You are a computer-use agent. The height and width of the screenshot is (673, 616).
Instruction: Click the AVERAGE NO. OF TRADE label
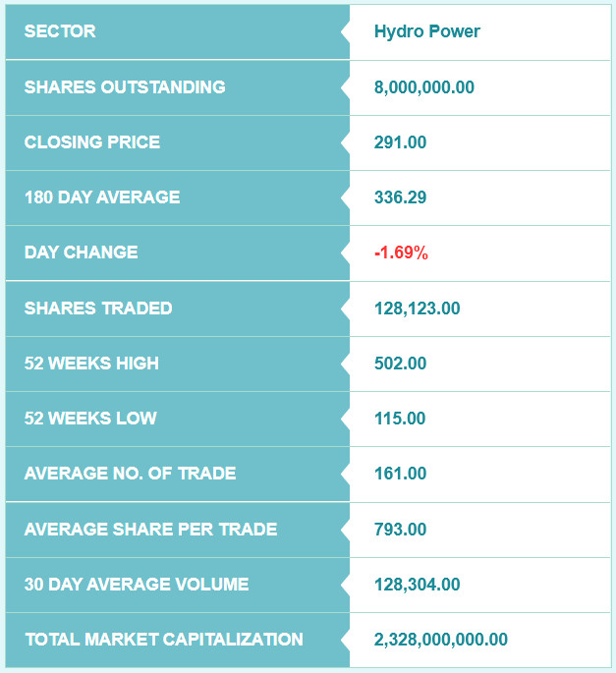click(x=130, y=473)
